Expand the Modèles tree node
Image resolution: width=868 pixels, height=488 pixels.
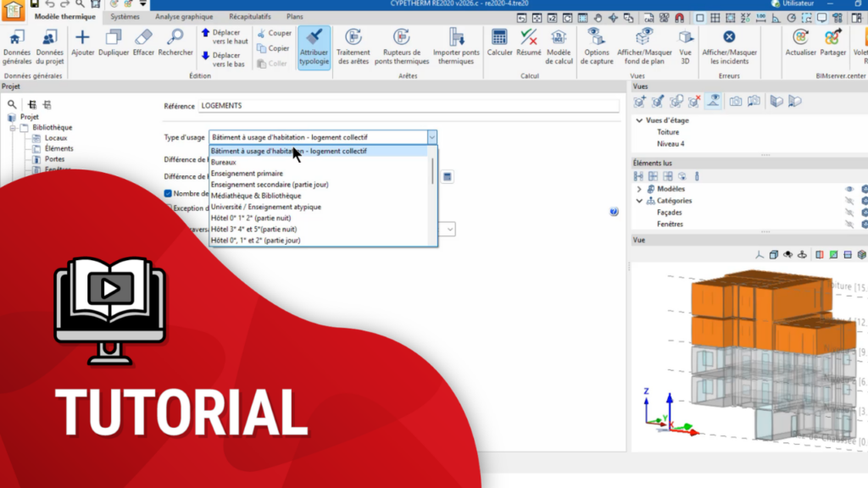tap(639, 189)
